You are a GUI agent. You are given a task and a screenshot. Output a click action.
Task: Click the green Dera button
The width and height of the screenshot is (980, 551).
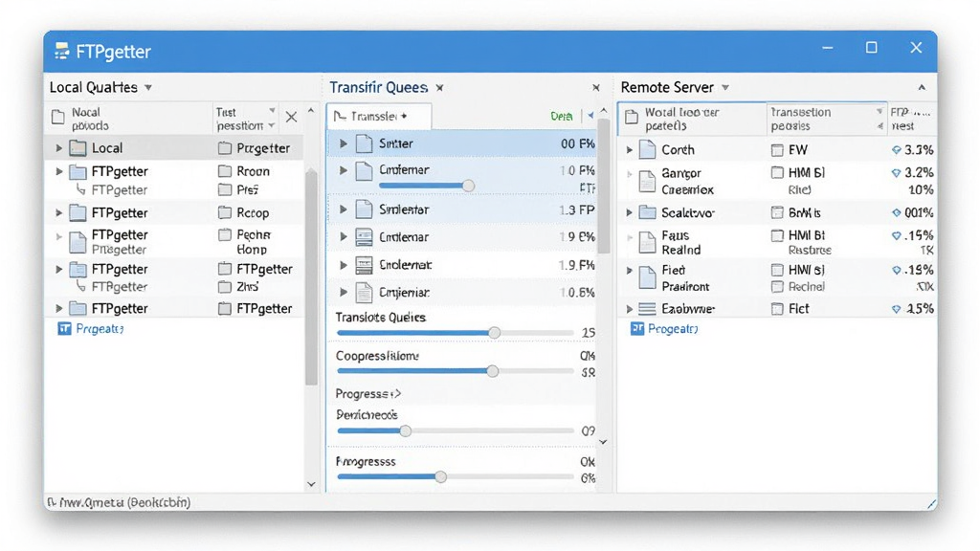click(x=561, y=116)
